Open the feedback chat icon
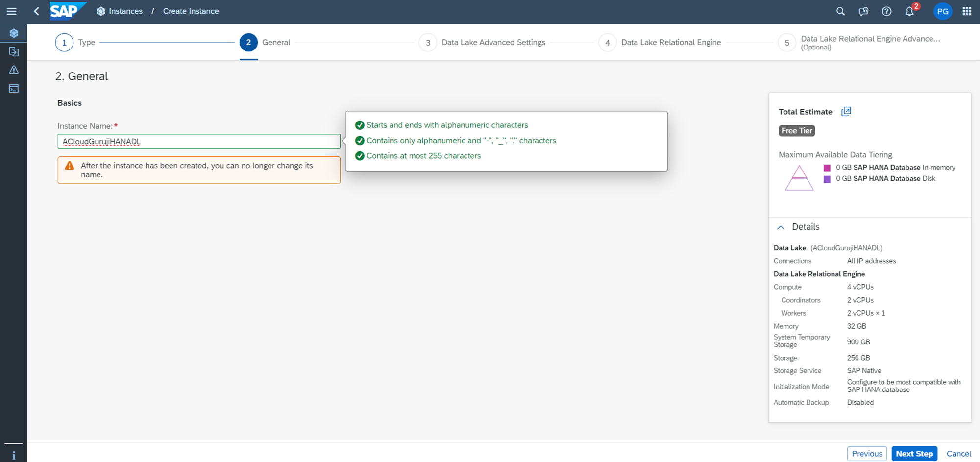980x462 pixels. pos(863,11)
